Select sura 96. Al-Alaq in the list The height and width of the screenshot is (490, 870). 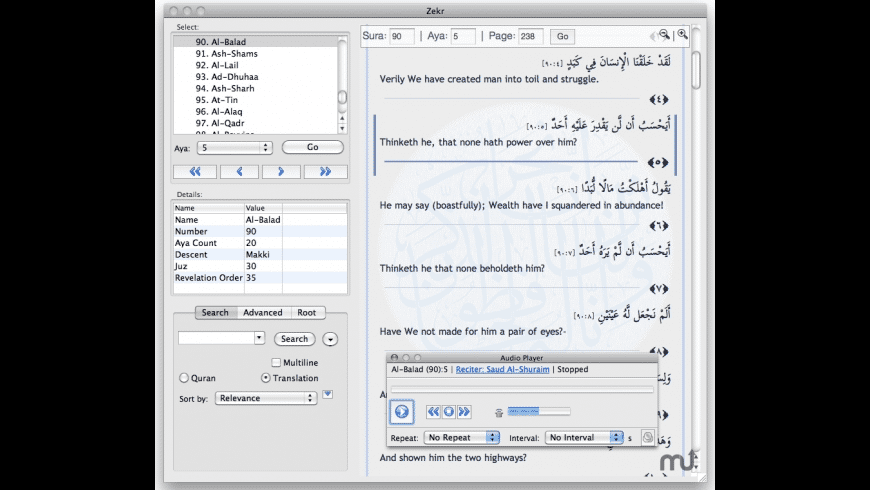256,112
